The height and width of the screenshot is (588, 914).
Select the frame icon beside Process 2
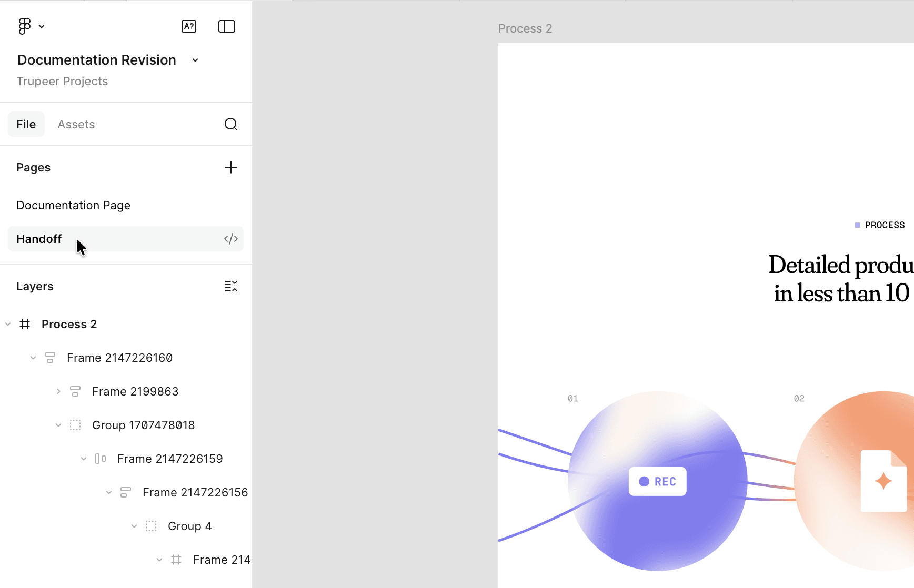pyautogui.click(x=25, y=323)
